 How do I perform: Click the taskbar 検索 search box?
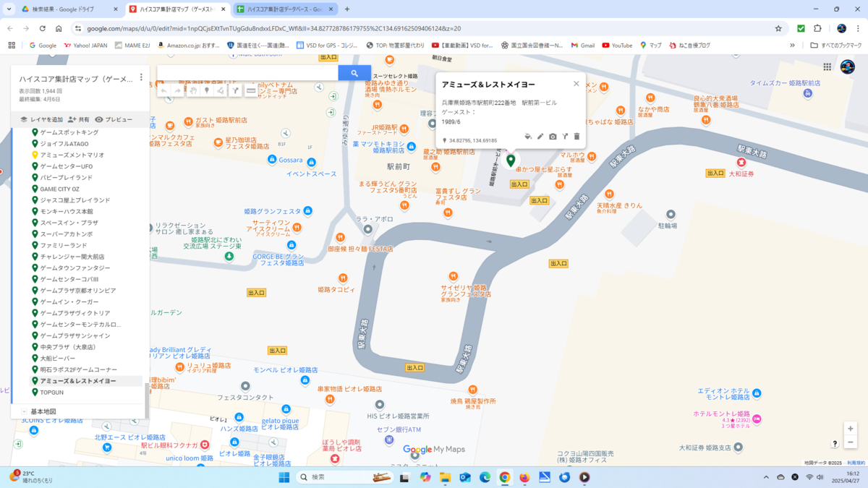pos(346,477)
